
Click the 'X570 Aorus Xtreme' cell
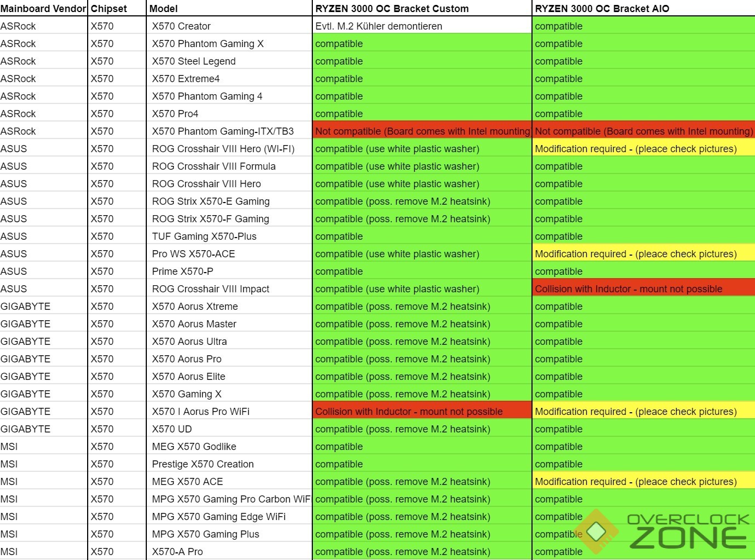coord(229,306)
